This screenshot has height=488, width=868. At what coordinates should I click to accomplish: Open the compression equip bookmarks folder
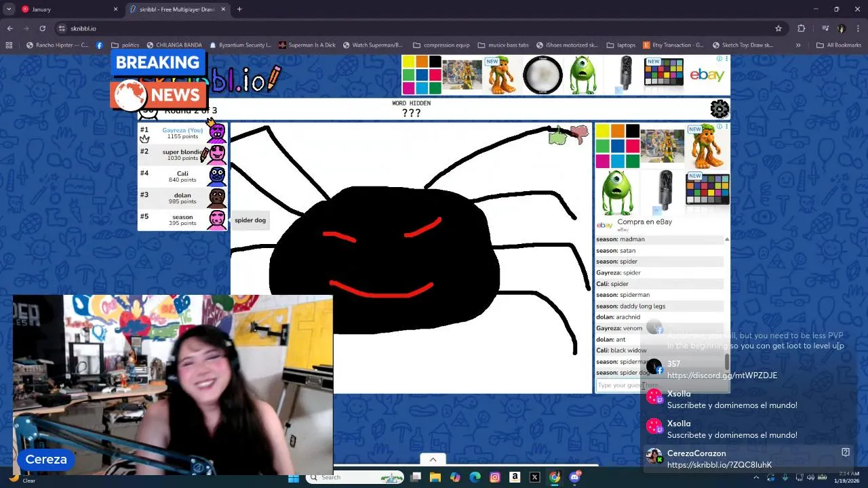441,45
